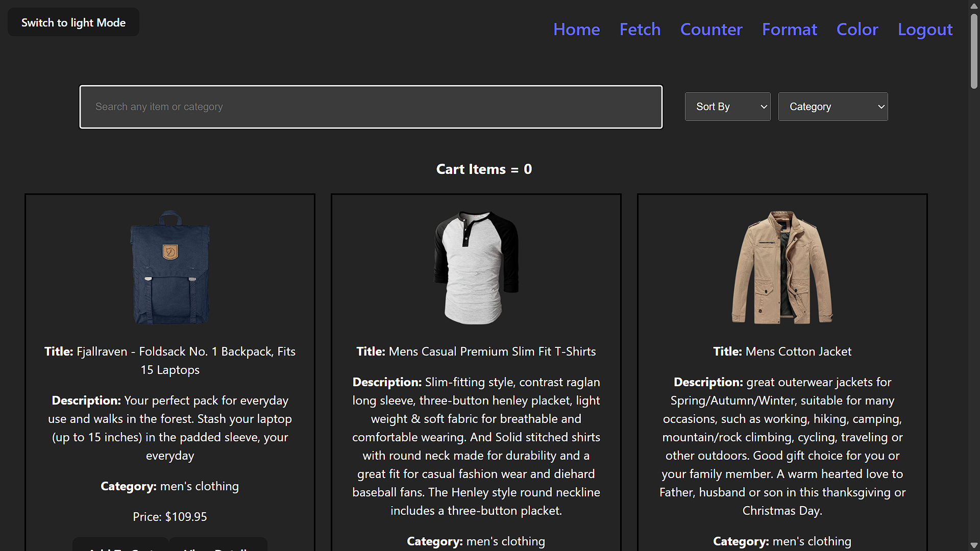The height and width of the screenshot is (551, 980).
Task: Open the Fetch nav link
Action: [x=640, y=30]
